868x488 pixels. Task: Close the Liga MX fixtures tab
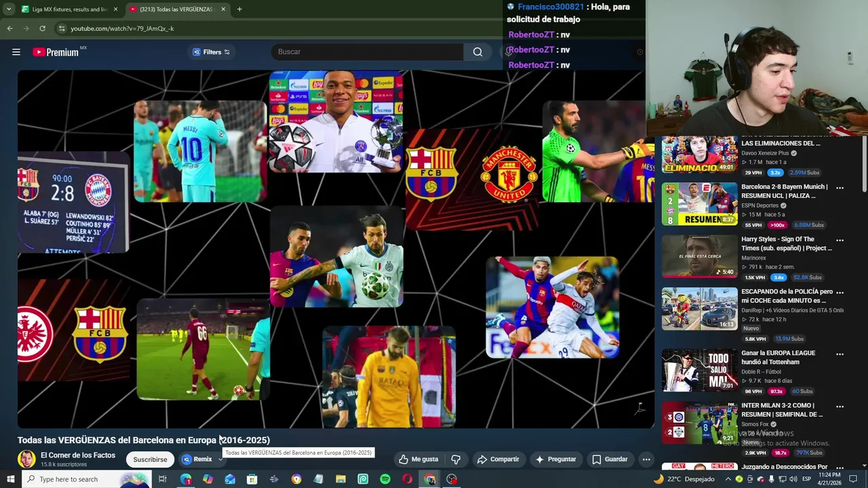[115, 9]
